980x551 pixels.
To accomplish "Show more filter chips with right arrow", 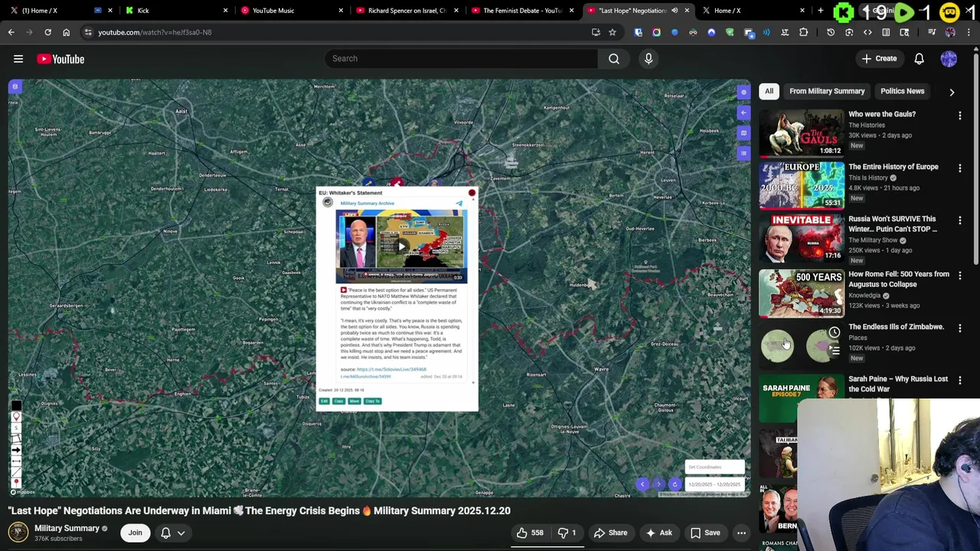I will tap(952, 92).
